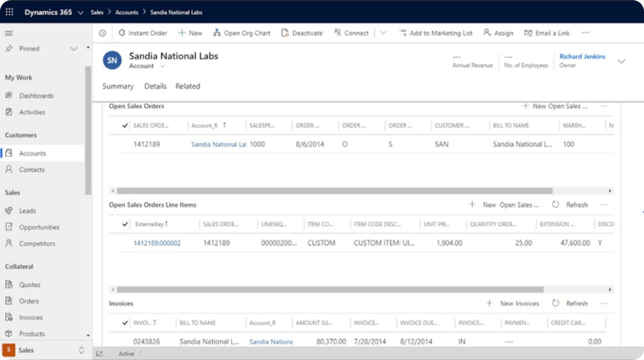Click the Line Items horizontal scrollbar

(x=330, y=289)
